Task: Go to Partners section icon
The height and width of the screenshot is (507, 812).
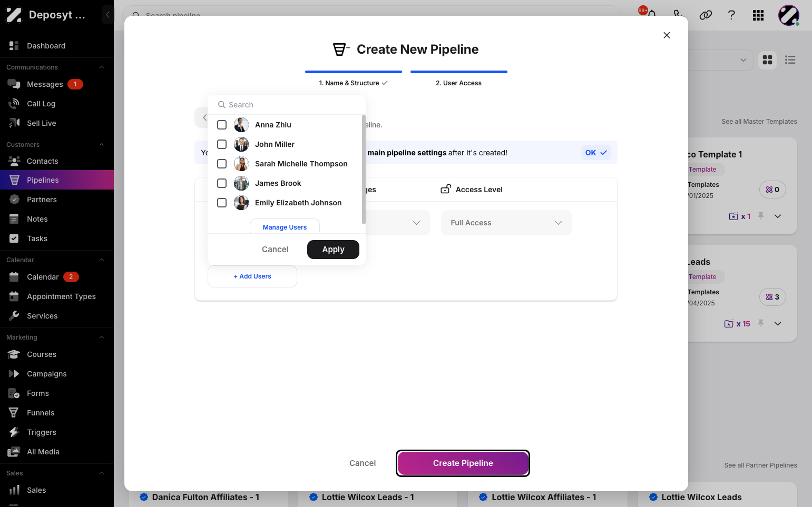Action: pos(14,200)
